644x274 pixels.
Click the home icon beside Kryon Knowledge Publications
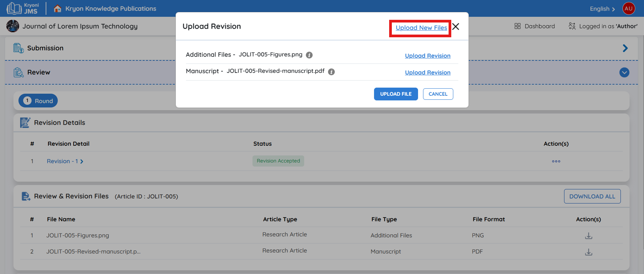(57, 8)
